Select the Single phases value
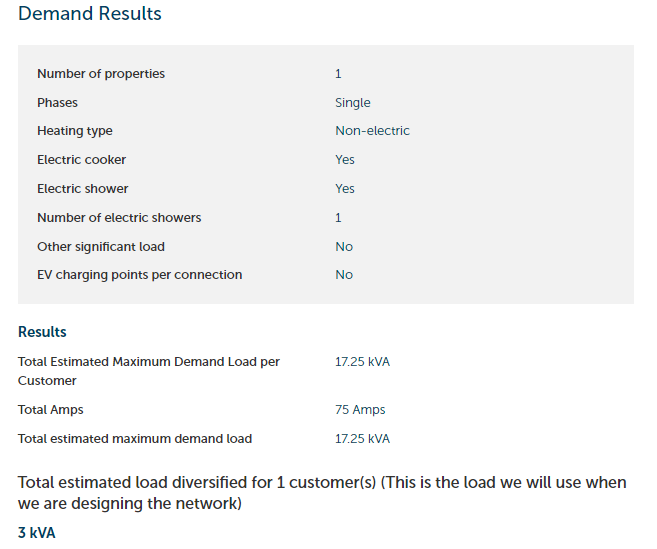 pyautogui.click(x=353, y=103)
